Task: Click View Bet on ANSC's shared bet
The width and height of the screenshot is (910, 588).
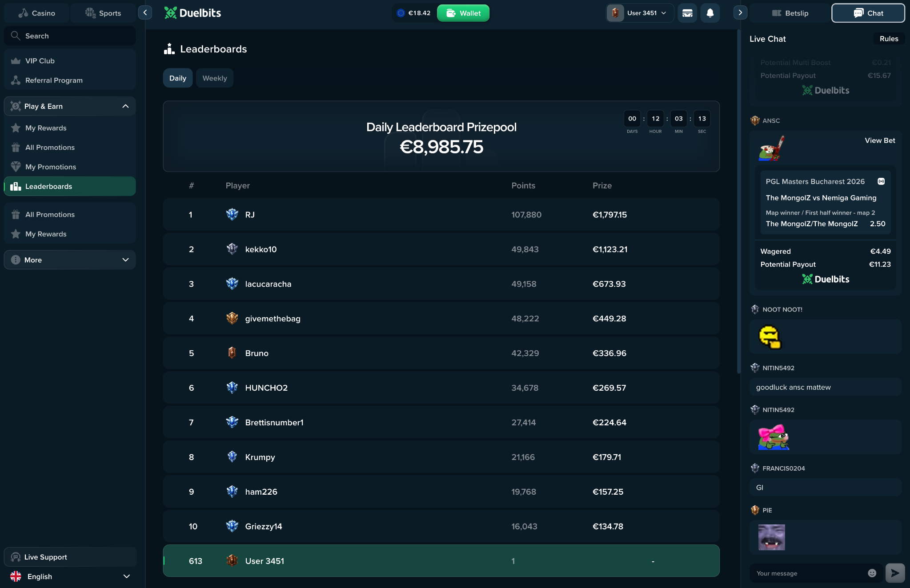Action: (880, 140)
